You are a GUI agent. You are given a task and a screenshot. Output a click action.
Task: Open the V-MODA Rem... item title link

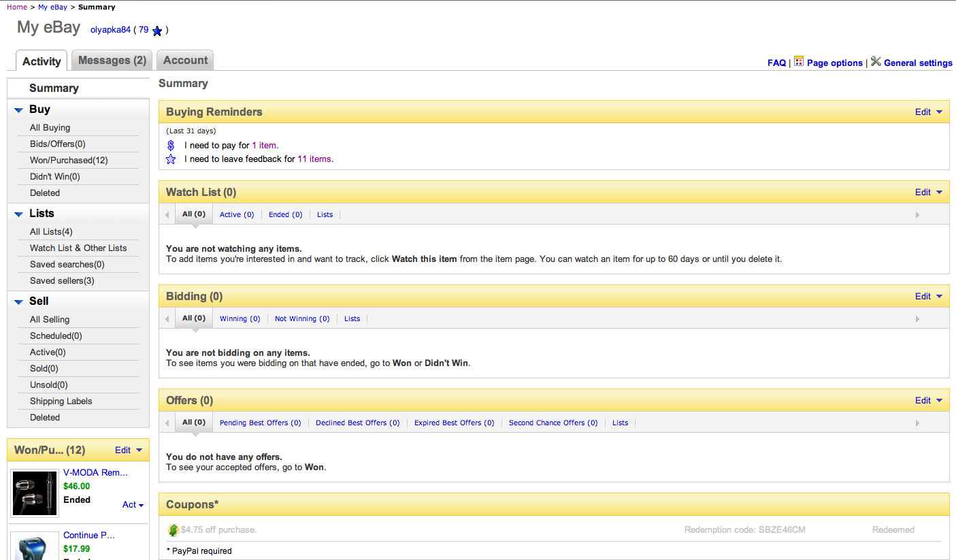(95, 473)
